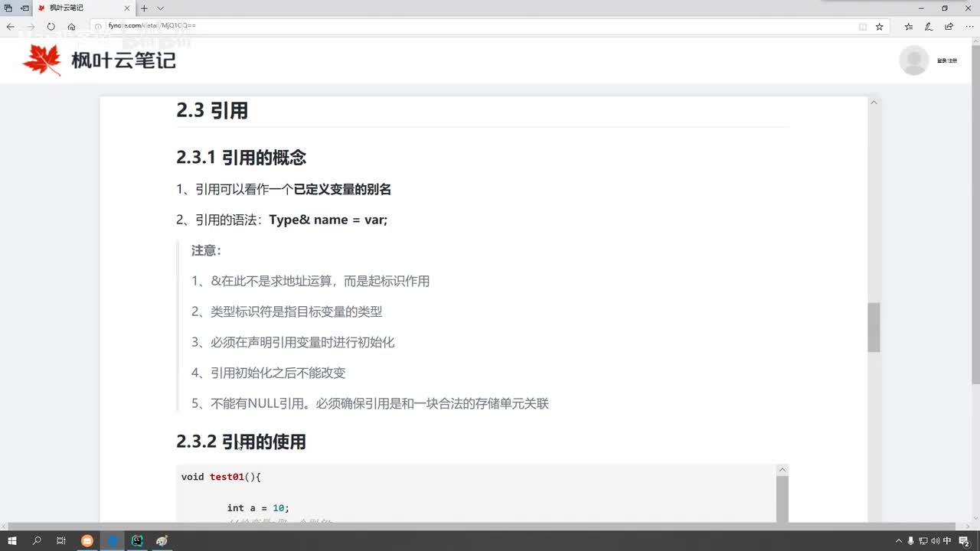
Task: Click the network tray icon
Action: pyautogui.click(x=923, y=541)
